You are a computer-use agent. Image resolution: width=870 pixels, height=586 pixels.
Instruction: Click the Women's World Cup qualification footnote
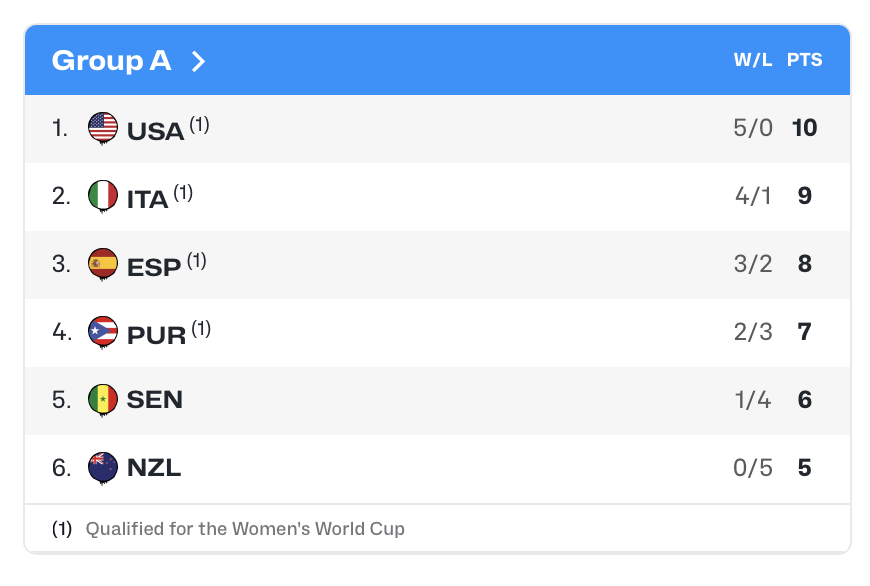[x=245, y=529]
